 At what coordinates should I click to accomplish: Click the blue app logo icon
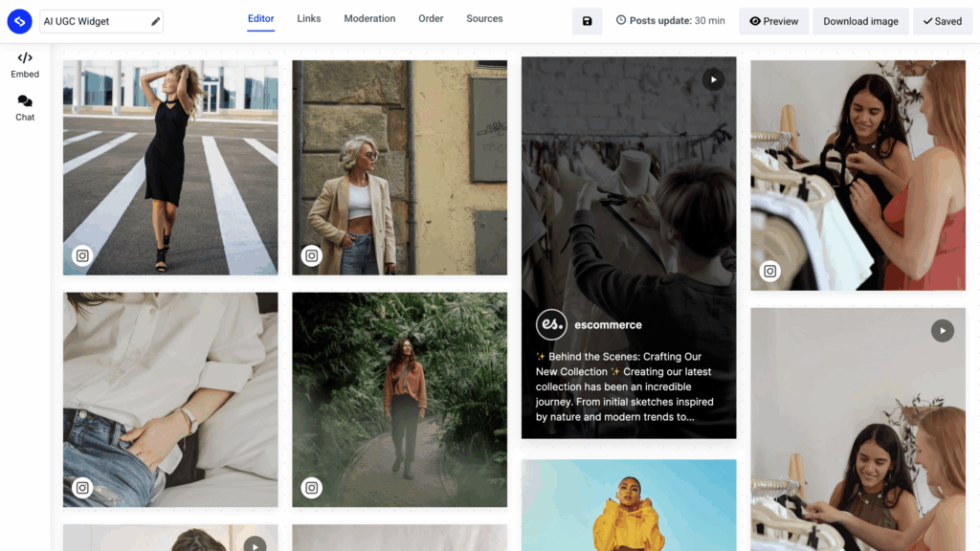(x=19, y=21)
